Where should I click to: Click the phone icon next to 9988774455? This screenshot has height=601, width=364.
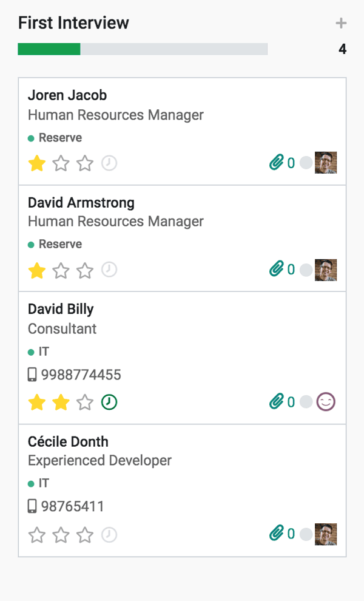point(33,375)
